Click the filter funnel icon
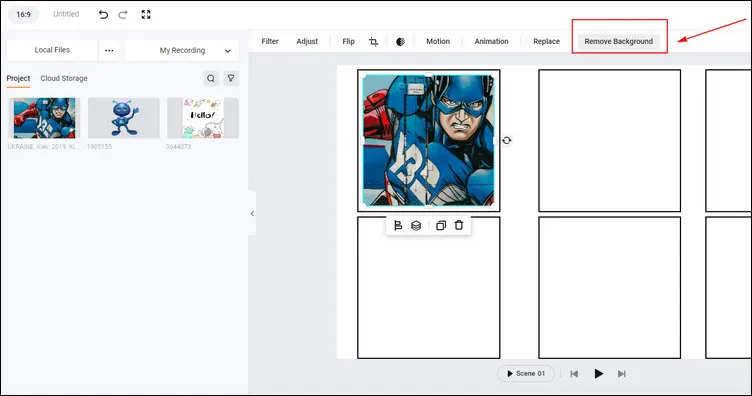 (x=231, y=78)
